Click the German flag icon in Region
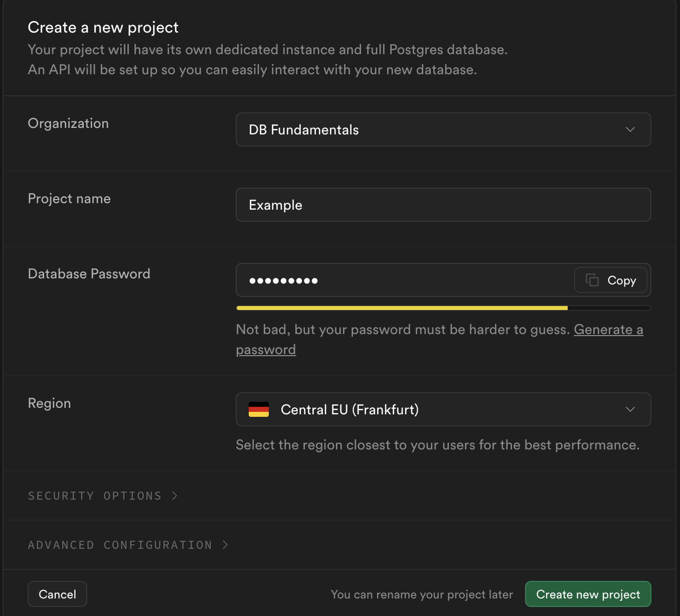This screenshot has height=616, width=680. click(x=259, y=410)
